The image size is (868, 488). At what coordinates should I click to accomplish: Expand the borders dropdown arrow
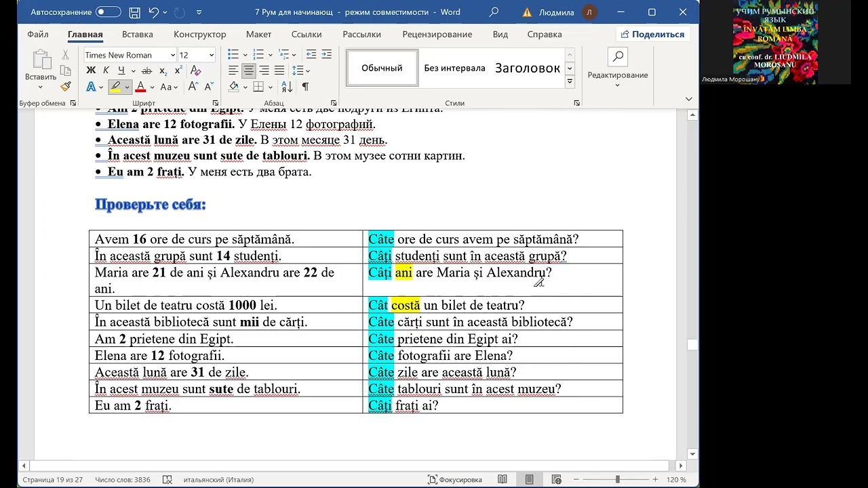pos(269,87)
